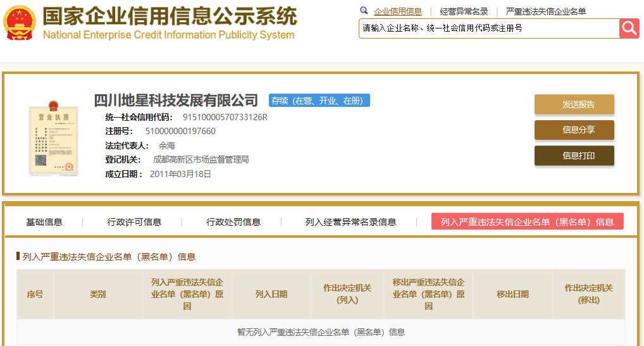This screenshot has width=644, height=346.
Task: Click the 存续 status badge
Action: pos(319,101)
